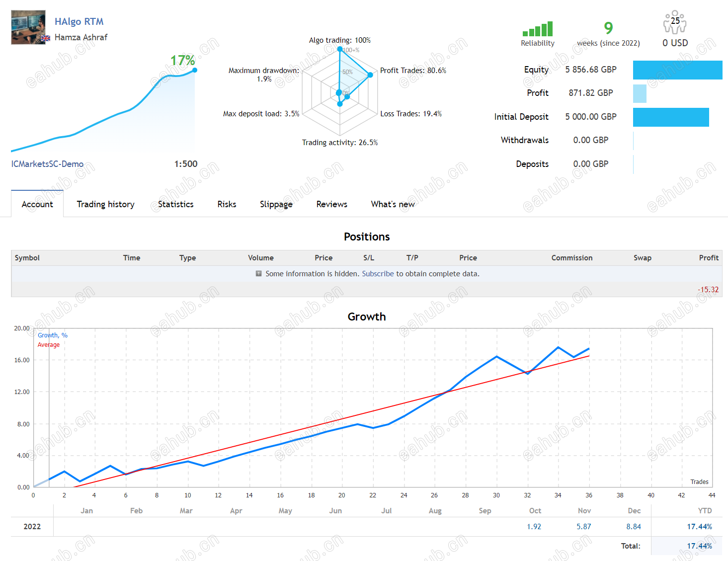Click the '0 USD' subscriber funds value
The width and height of the screenshot is (728, 561).
tap(675, 43)
